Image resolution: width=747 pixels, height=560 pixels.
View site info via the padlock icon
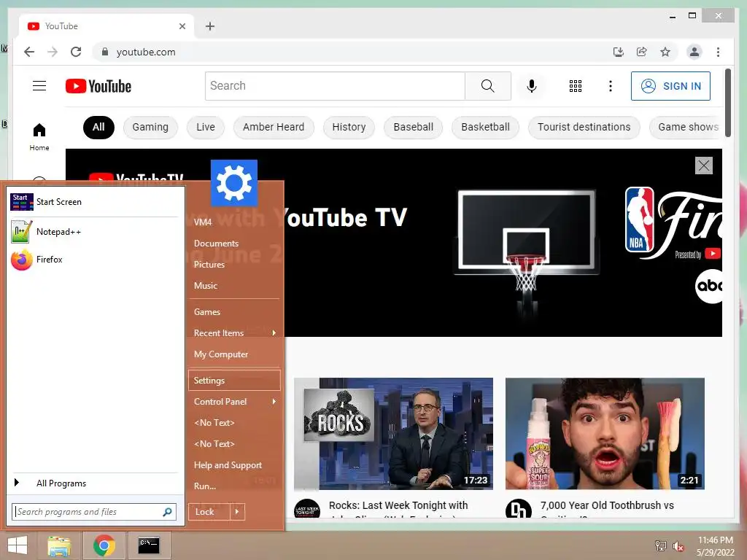(x=105, y=52)
